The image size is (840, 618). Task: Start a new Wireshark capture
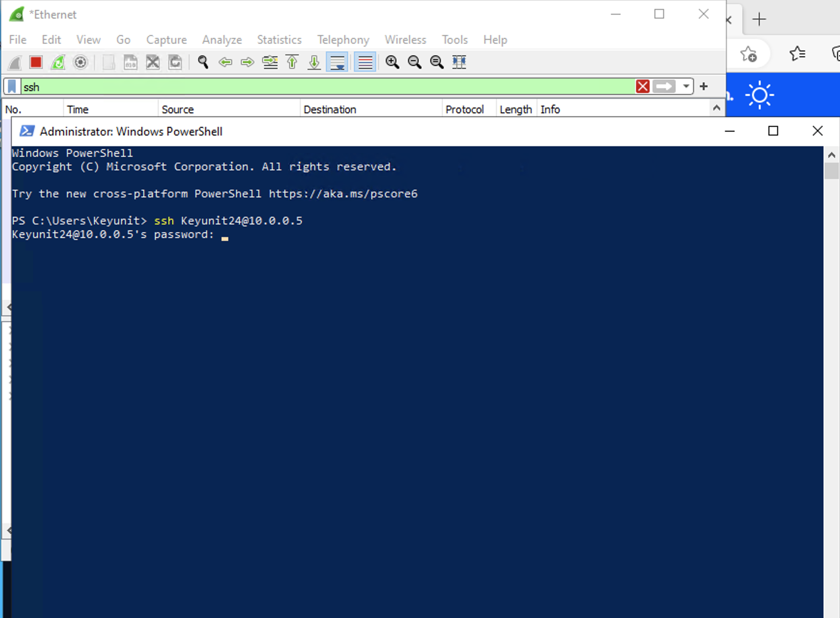14,62
